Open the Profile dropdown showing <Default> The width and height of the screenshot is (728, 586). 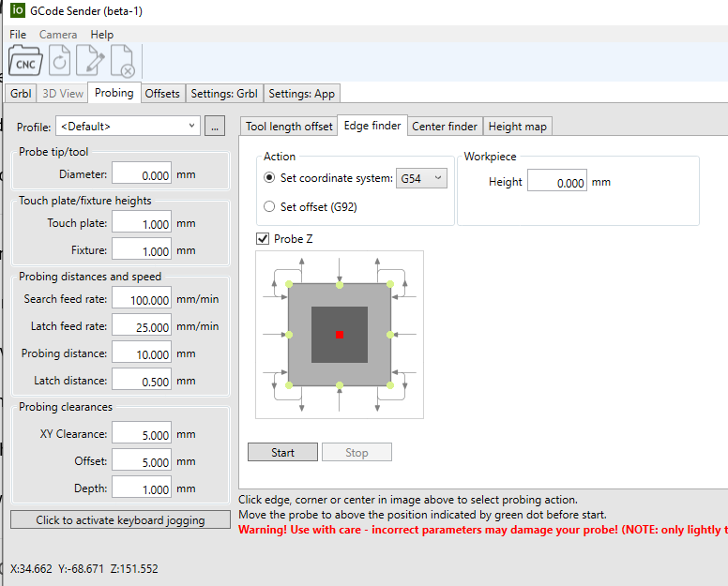(129, 126)
